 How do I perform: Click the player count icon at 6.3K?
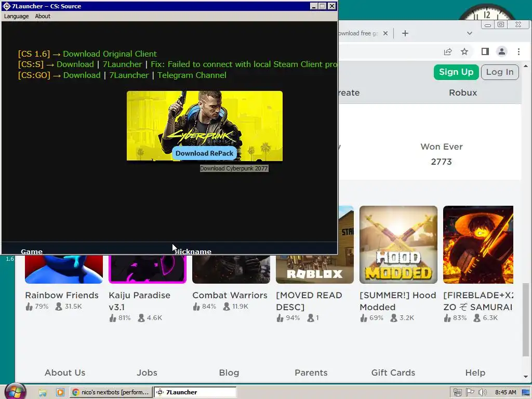click(477, 318)
